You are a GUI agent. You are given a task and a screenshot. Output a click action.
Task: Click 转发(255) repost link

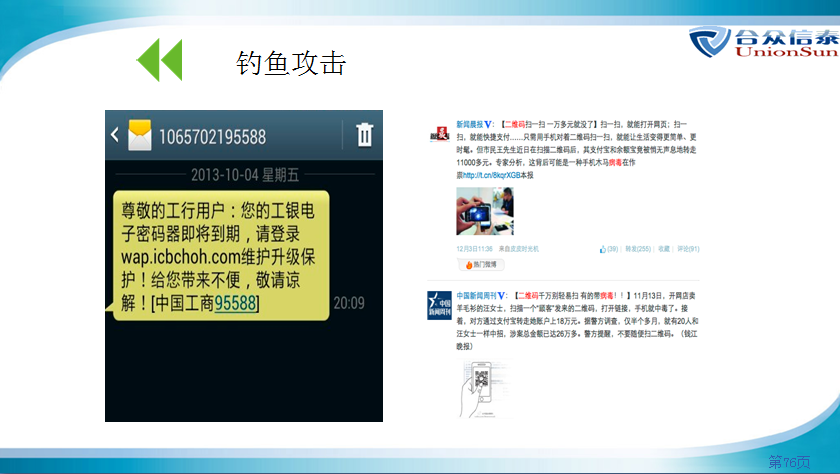(x=638, y=249)
